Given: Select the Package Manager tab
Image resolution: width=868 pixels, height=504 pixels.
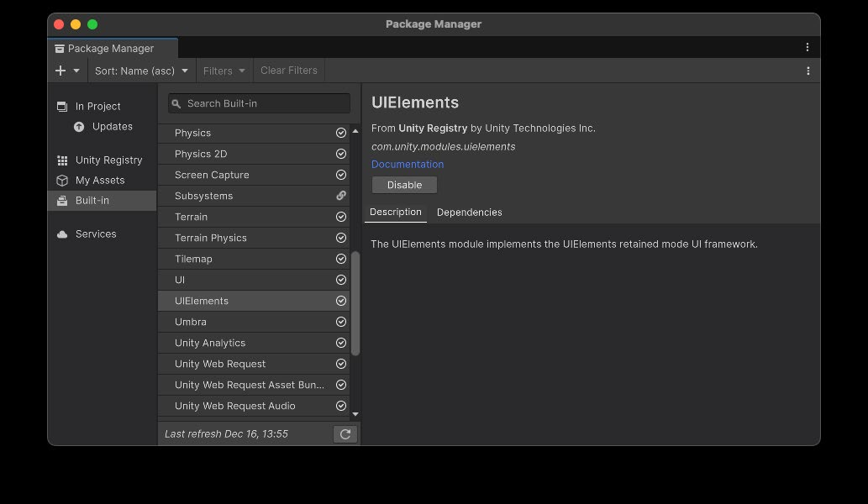Looking at the screenshot, I should pyautogui.click(x=113, y=49).
